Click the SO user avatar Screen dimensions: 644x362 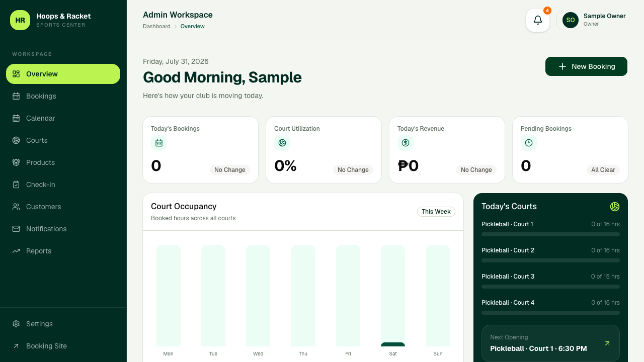pos(571,20)
